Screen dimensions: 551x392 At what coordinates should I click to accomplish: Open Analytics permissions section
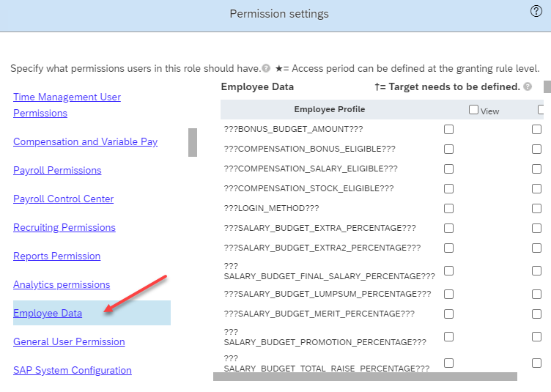click(62, 284)
